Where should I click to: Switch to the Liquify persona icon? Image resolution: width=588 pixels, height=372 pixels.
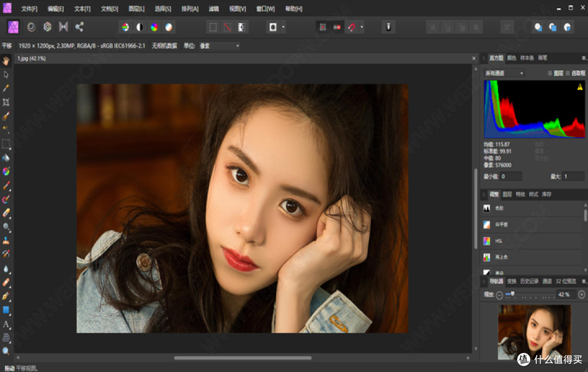[x=32, y=27]
